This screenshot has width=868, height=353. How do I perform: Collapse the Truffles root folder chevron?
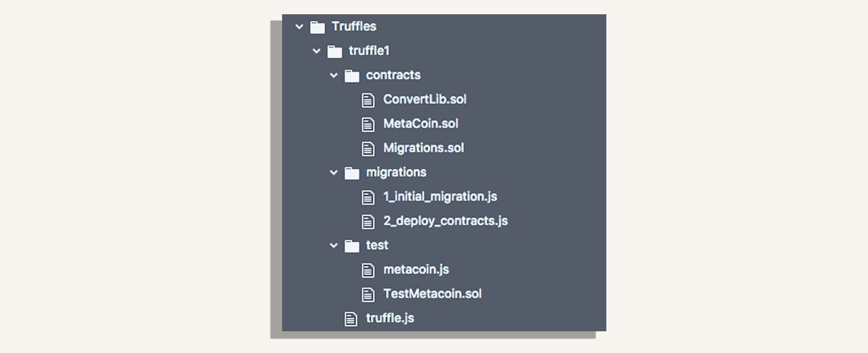coord(299,27)
